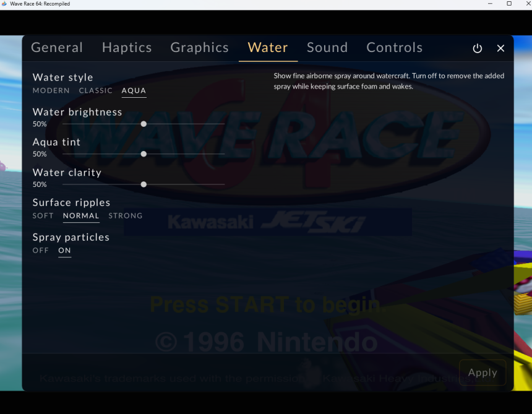Open the Haptics tab
The image size is (532, 414).
127,48
